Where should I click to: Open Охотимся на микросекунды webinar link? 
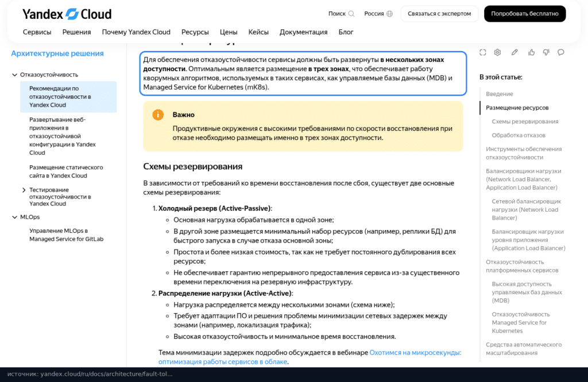pos(310,357)
